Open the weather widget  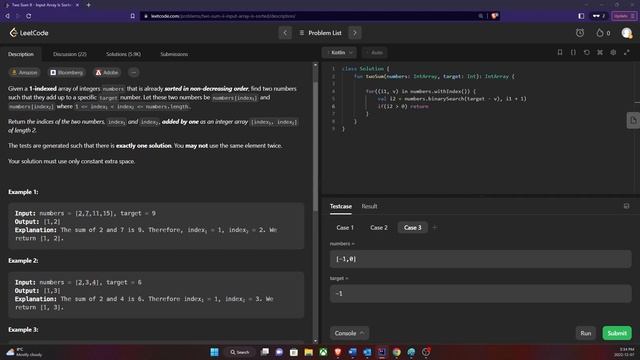point(24,352)
